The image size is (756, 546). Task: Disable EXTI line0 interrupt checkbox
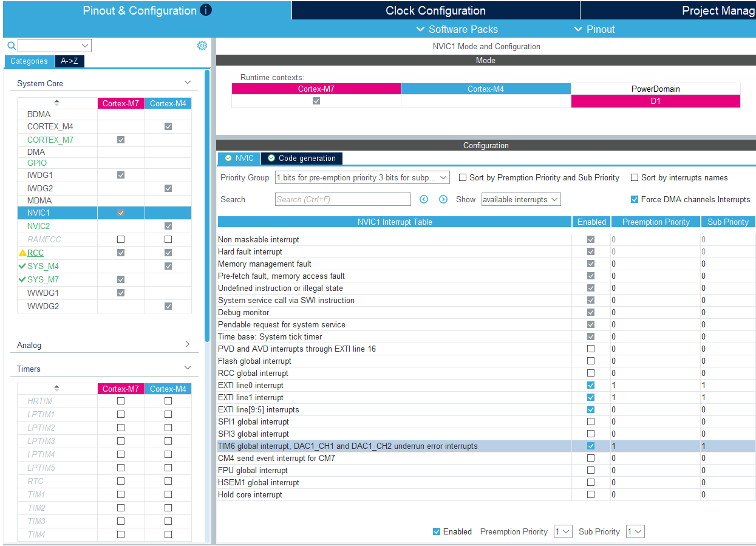591,385
